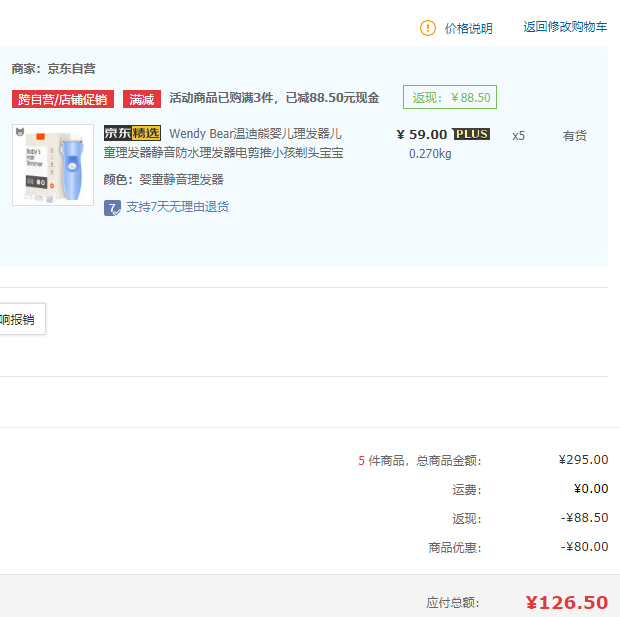Click the quantity x5 text

coord(518,136)
